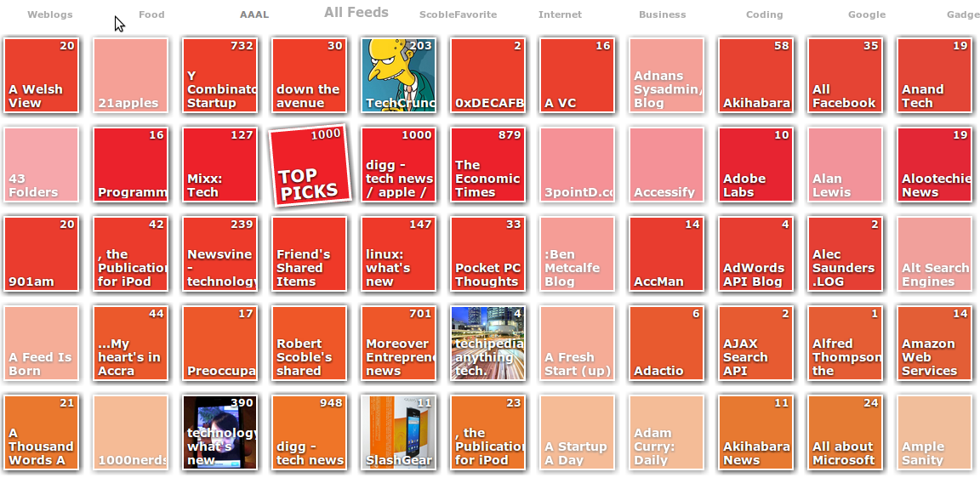980x489 pixels.
Task: Switch to the Weblogs tab
Action: pos(50,14)
